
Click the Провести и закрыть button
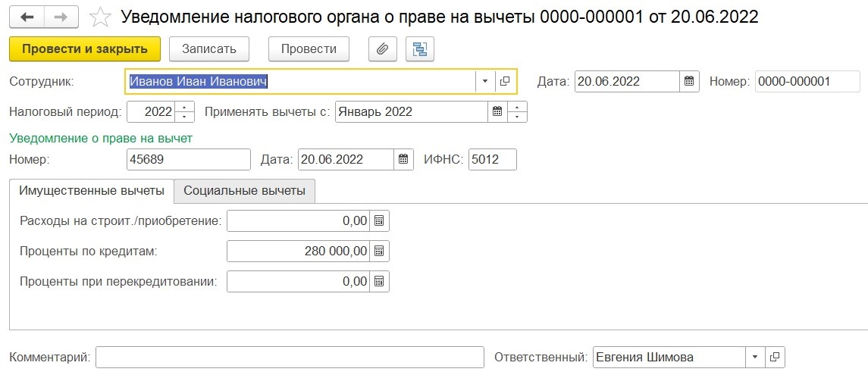pos(85,48)
